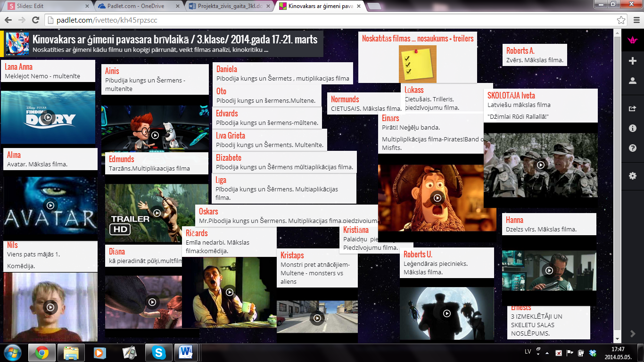Image resolution: width=644 pixels, height=362 pixels.
Task: Open Chrome from the taskbar
Action: pos(42,353)
